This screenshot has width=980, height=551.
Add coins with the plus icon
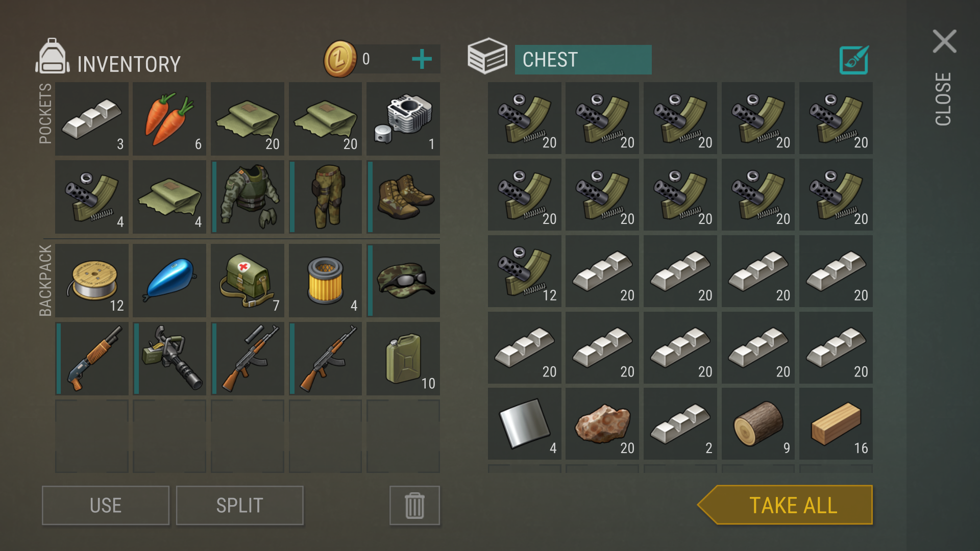point(422,59)
